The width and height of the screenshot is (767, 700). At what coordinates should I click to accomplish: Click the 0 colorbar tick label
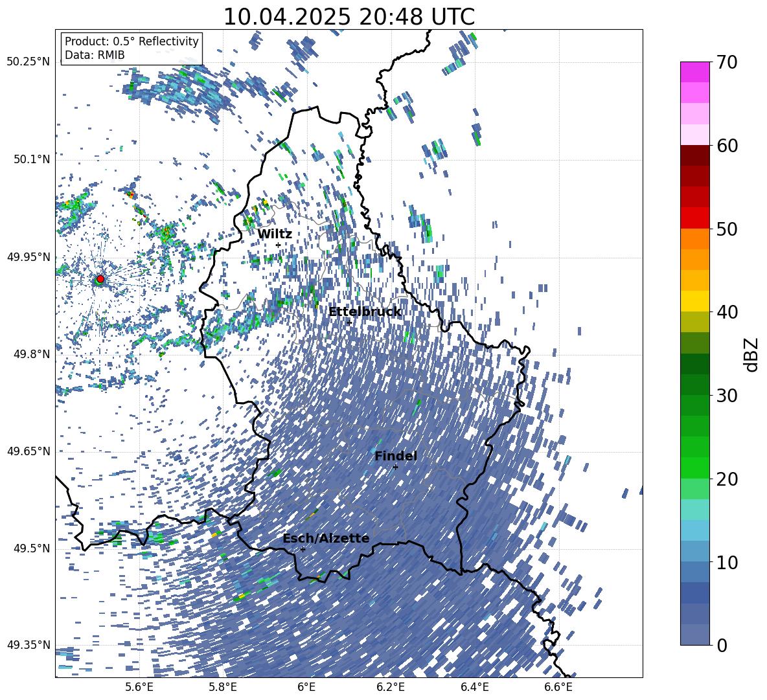coord(722,645)
